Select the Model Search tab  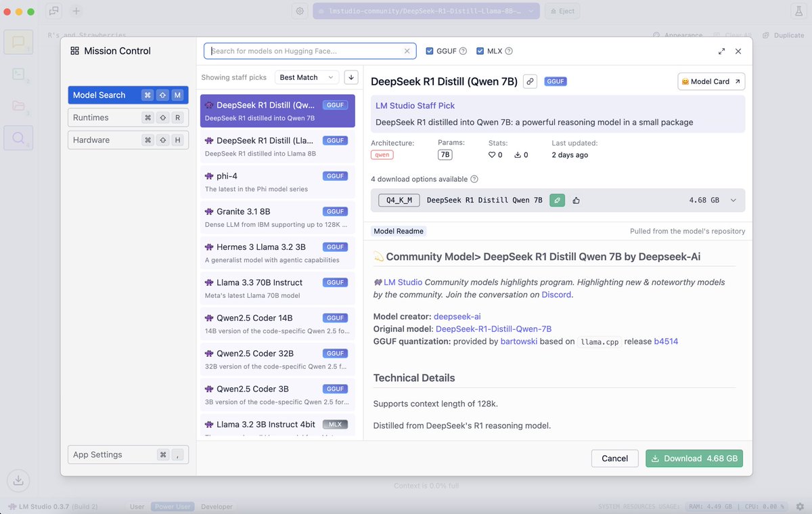coord(128,95)
